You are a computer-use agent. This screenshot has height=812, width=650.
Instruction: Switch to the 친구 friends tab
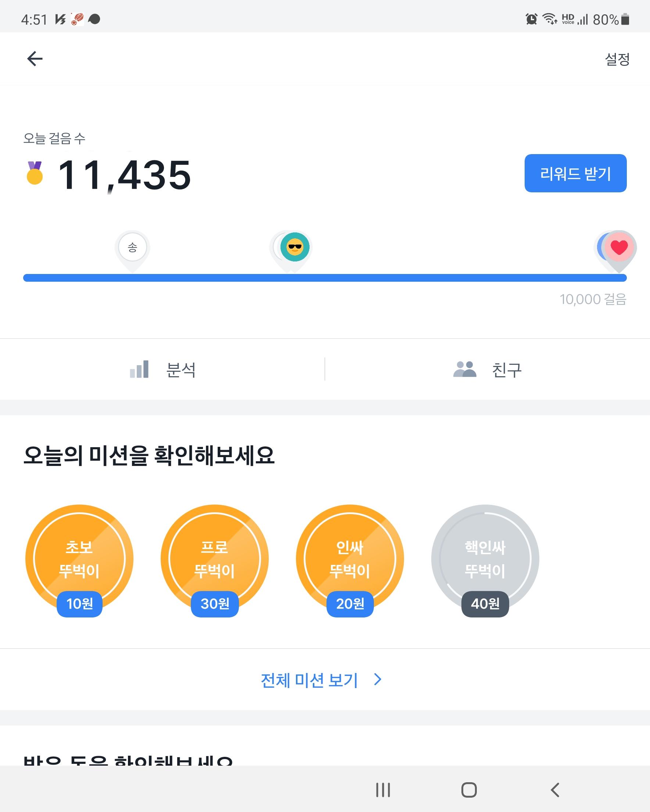[507, 370]
